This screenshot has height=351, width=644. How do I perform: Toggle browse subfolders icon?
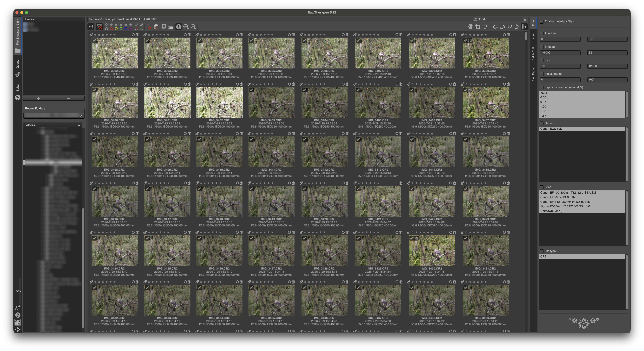171,27
